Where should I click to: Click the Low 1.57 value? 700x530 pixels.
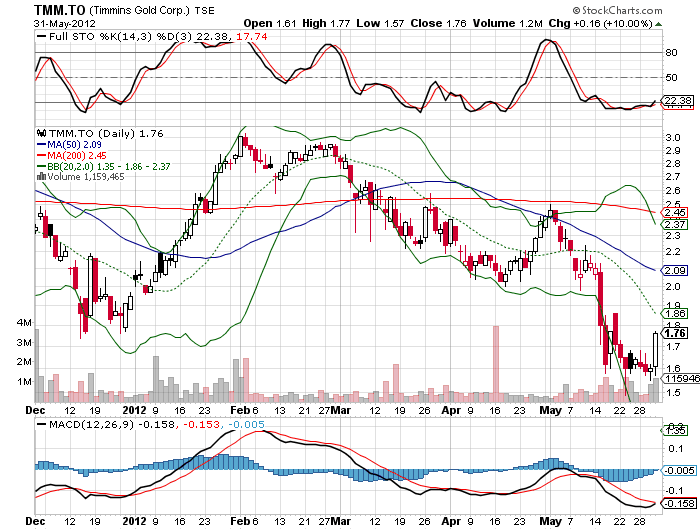(x=380, y=23)
